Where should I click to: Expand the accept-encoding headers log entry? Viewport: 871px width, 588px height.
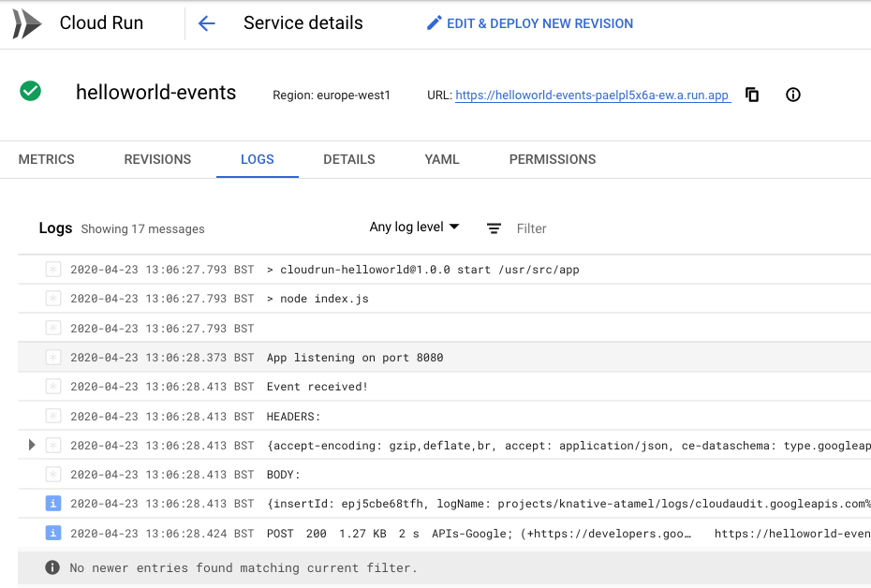tap(32, 445)
